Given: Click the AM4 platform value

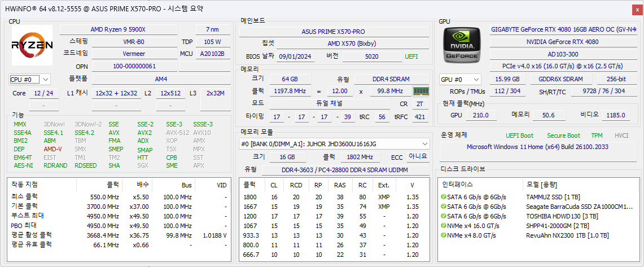Looking at the screenshot, I should [161, 79].
